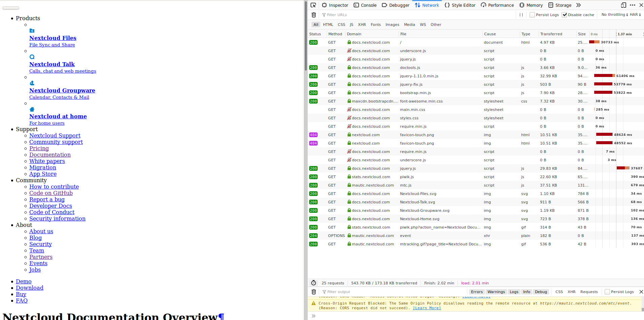The image size is (644, 320).
Task: Clear console output using the trash icon
Action: click(314, 292)
